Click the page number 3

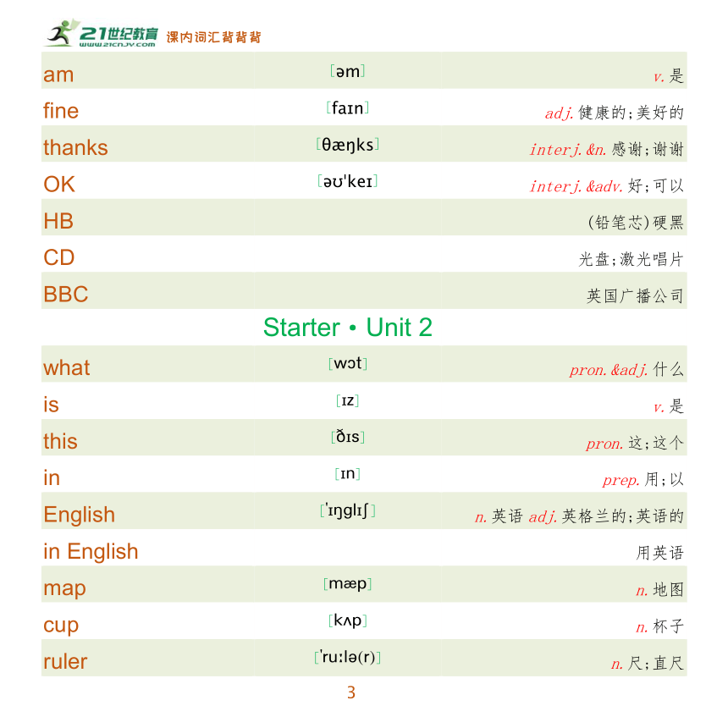[351, 692]
